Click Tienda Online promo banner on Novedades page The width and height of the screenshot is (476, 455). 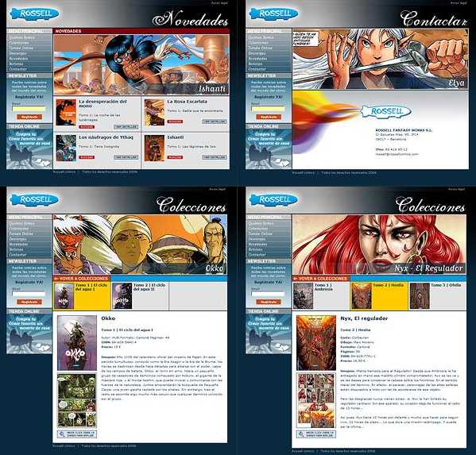(29, 149)
